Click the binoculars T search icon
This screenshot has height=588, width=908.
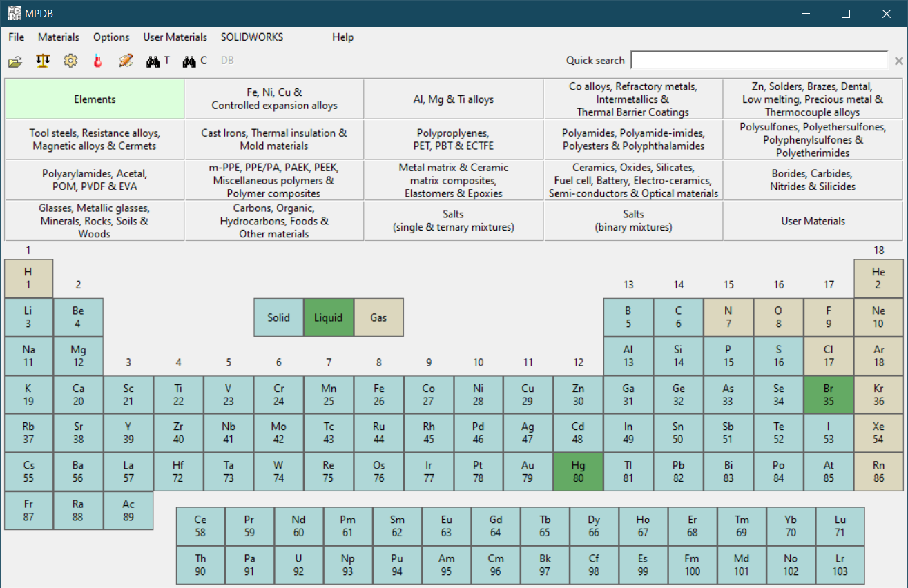(157, 61)
